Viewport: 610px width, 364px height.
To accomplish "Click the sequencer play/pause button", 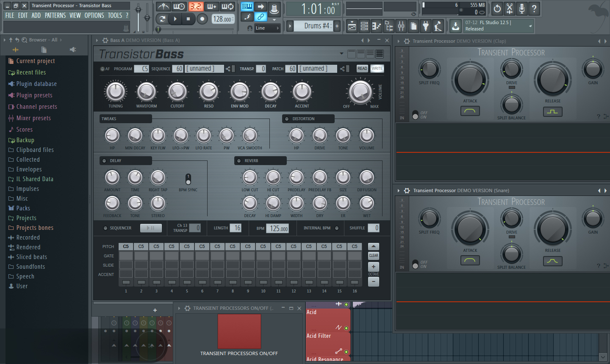I will click(x=151, y=228).
